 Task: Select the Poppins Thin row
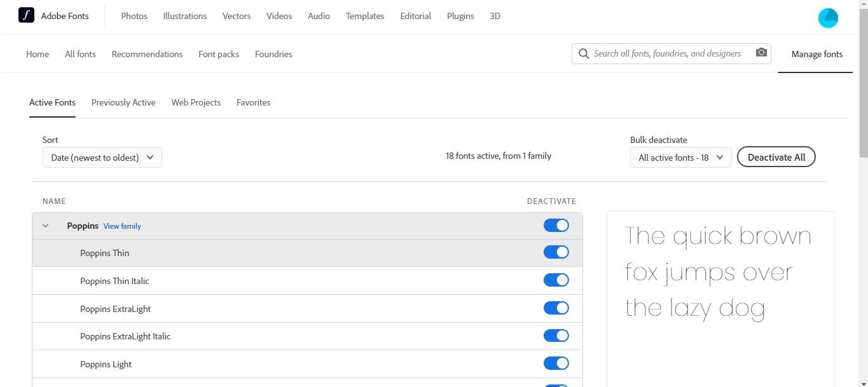[307, 253]
